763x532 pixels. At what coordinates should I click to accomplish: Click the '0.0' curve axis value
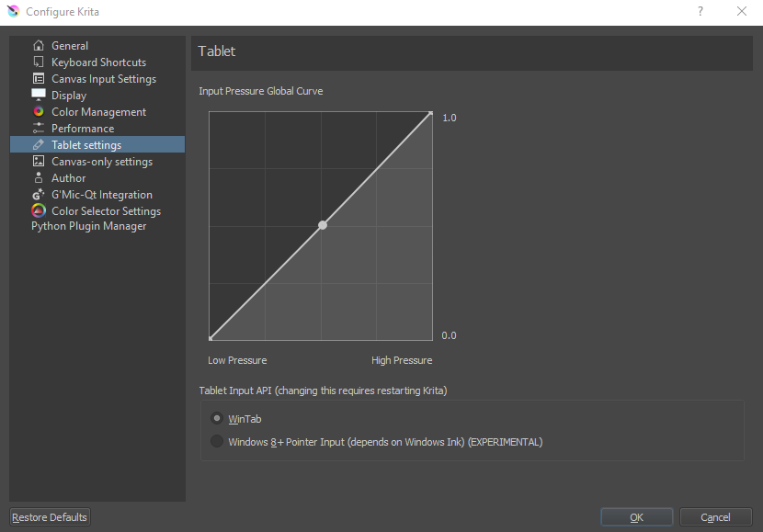[449, 335]
